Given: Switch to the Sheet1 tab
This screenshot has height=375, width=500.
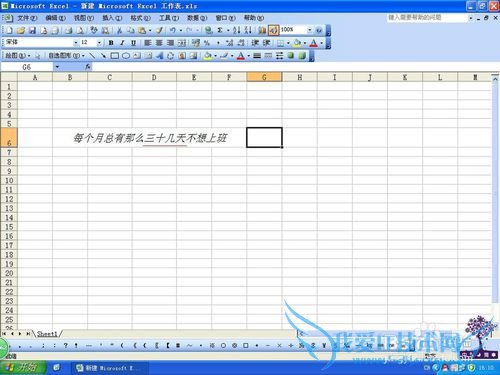Looking at the screenshot, I should point(47,334).
